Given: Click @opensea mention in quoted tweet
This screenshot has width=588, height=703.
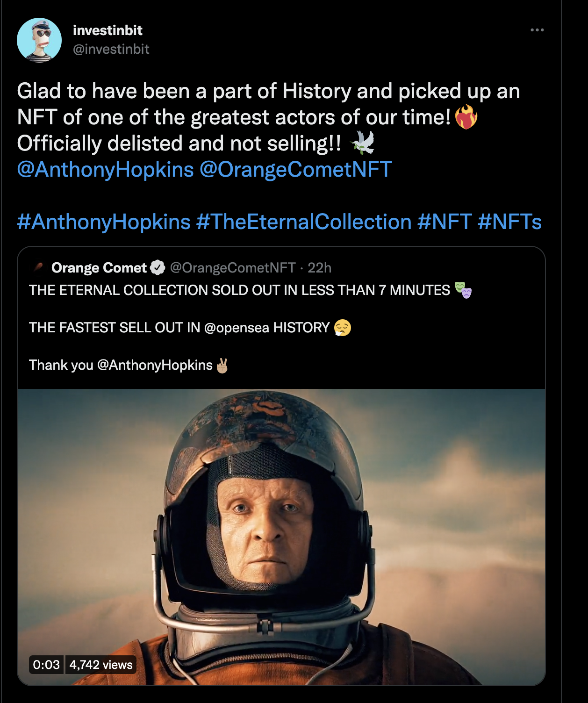Looking at the screenshot, I should 237,328.
